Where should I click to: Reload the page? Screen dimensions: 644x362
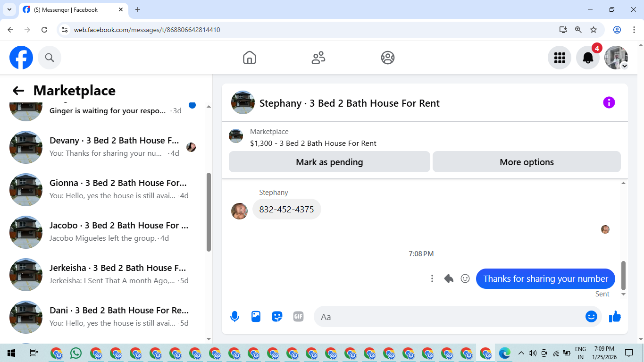tap(44, 30)
